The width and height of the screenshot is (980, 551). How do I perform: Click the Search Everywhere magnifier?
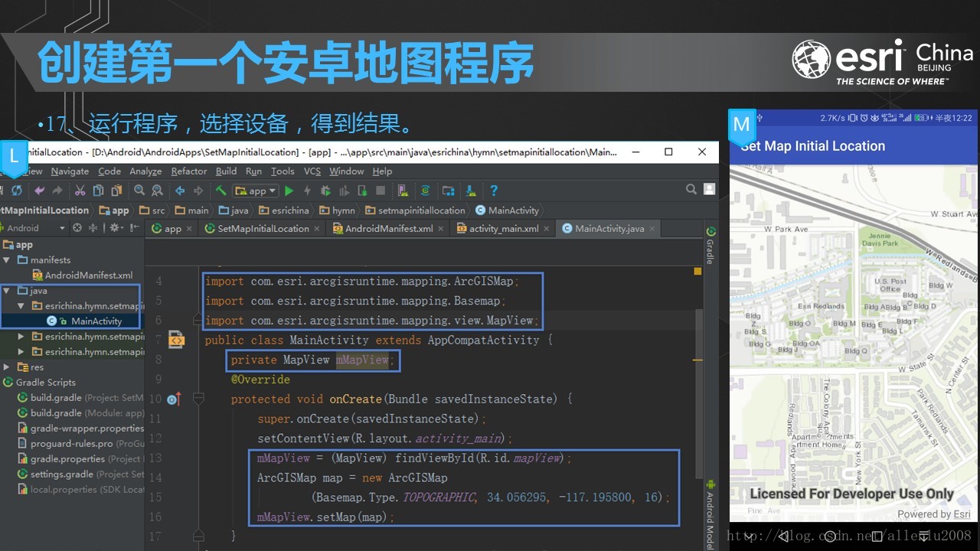point(691,189)
